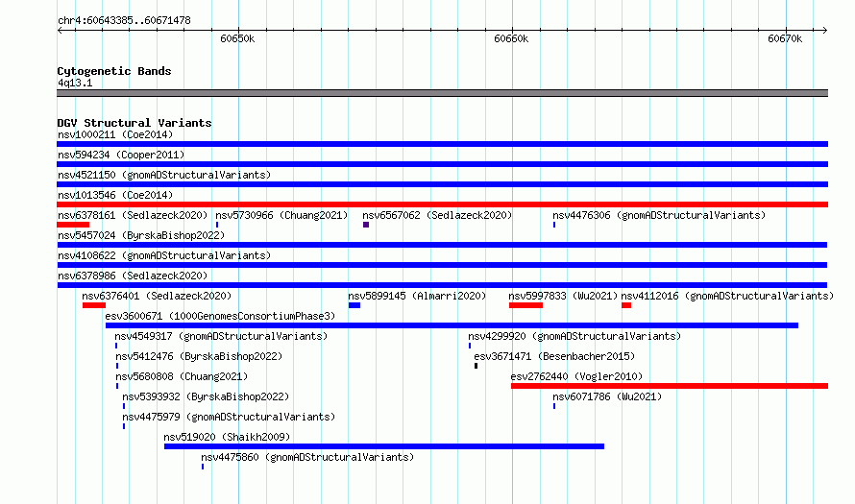The image size is (855, 504).
Task: Open esv3671471 (Besenbacher2015) label
Action: pos(554,356)
